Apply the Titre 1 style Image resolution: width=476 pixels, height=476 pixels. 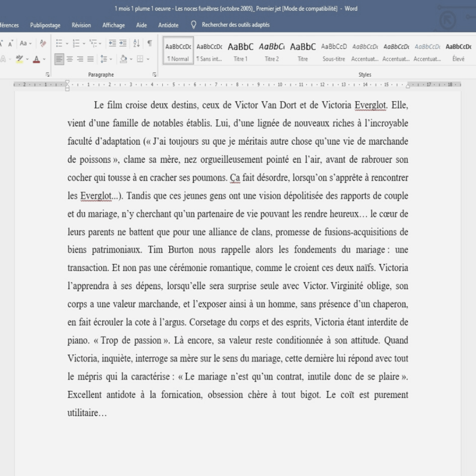tap(240, 51)
